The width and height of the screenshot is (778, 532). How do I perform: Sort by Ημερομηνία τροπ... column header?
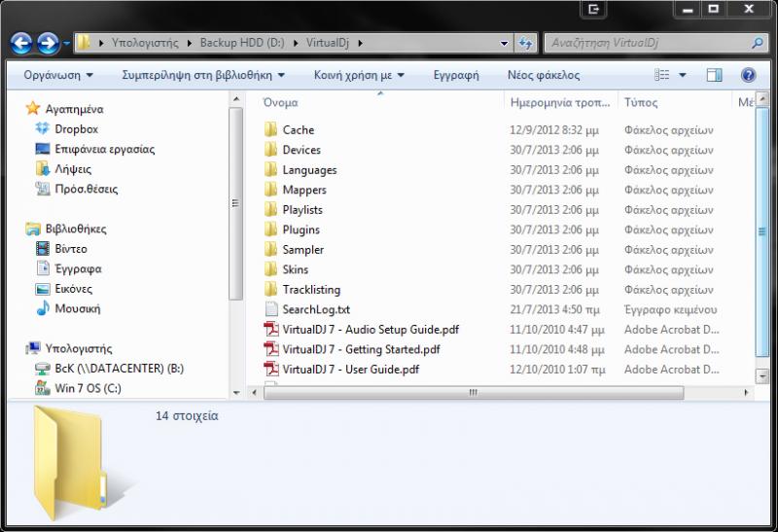click(x=561, y=102)
